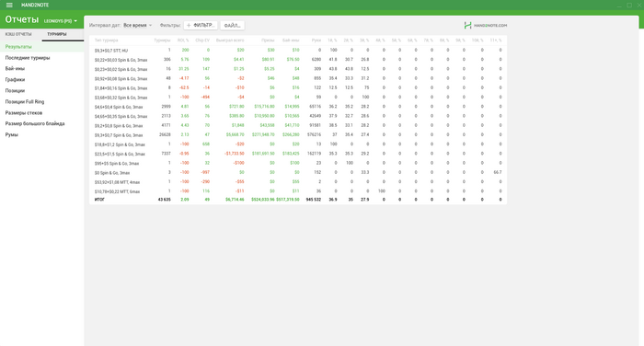Select the $10,78+$0,22 MTT, 6max row
Viewport: 644px width, 346px height.
tap(298, 191)
